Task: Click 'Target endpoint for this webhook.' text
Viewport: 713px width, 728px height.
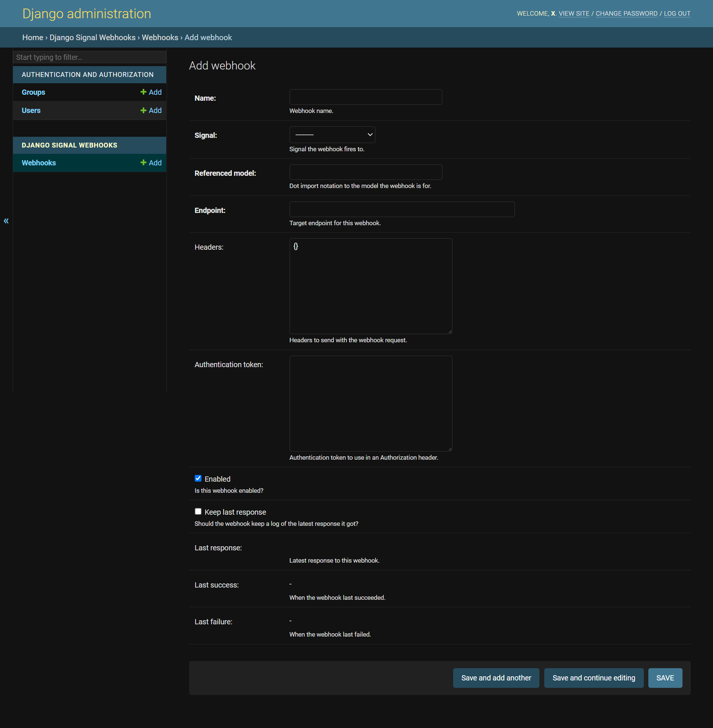Action: tap(335, 223)
